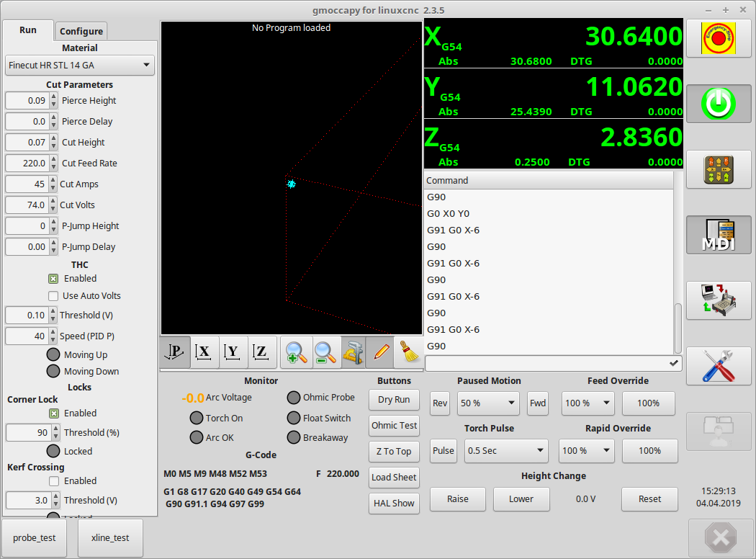Click the Emergency Stop button icon

[x=719, y=38]
